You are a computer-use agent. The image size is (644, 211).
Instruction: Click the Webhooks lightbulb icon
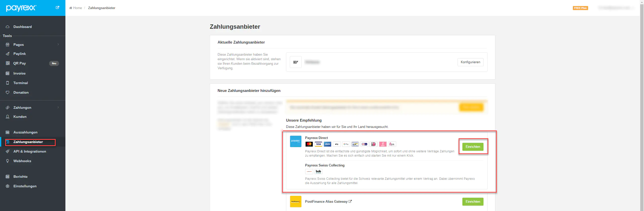click(8, 161)
